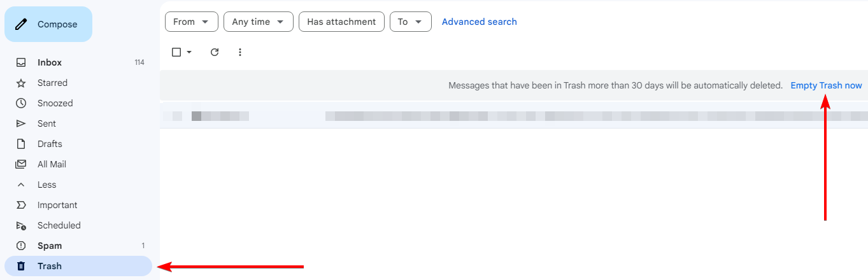This screenshot has width=868, height=280.
Task: Open the Any time dropdown
Action: pos(259,22)
